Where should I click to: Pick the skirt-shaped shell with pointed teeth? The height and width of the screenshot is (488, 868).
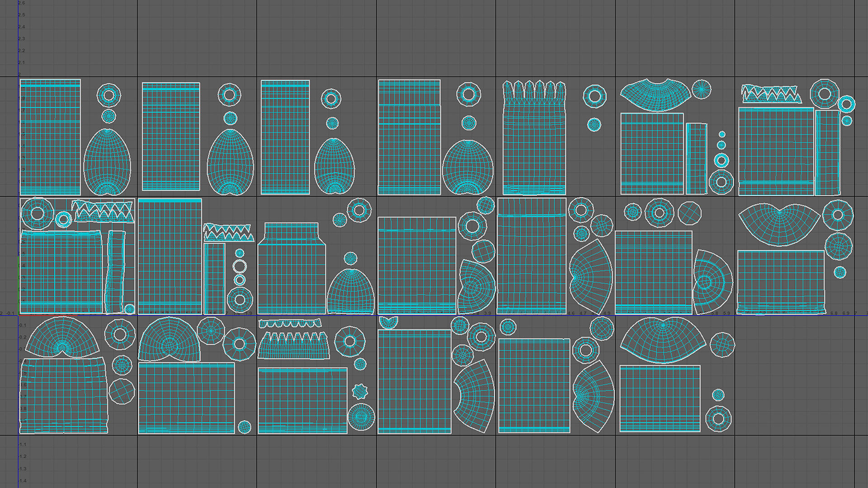coord(293,347)
